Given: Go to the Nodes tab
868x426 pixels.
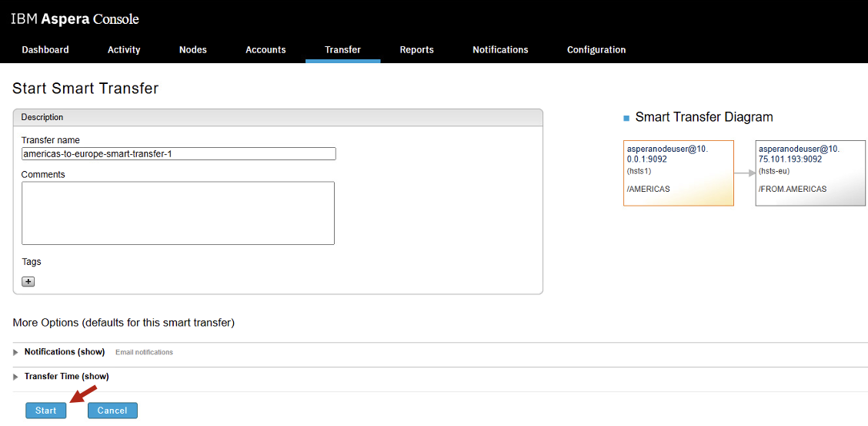Looking at the screenshot, I should (193, 50).
